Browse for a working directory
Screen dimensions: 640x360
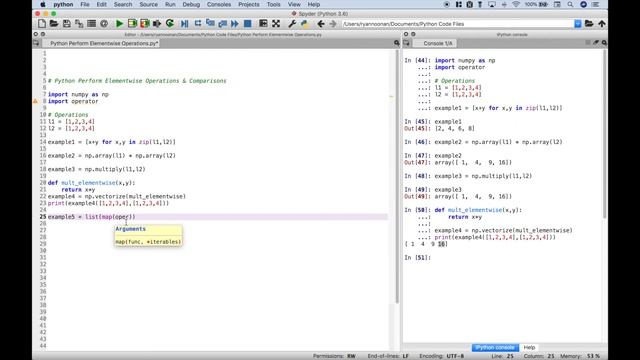pos(589,24)
